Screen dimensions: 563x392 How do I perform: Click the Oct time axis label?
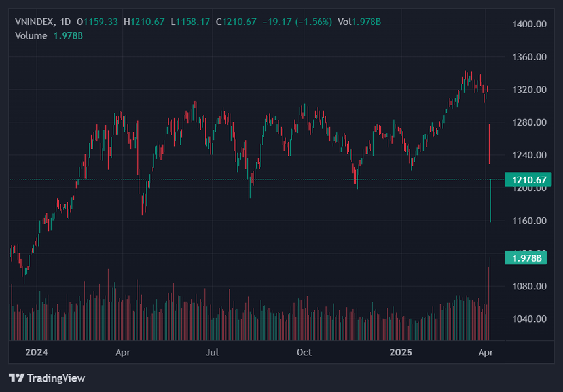(x=304, y=352)
